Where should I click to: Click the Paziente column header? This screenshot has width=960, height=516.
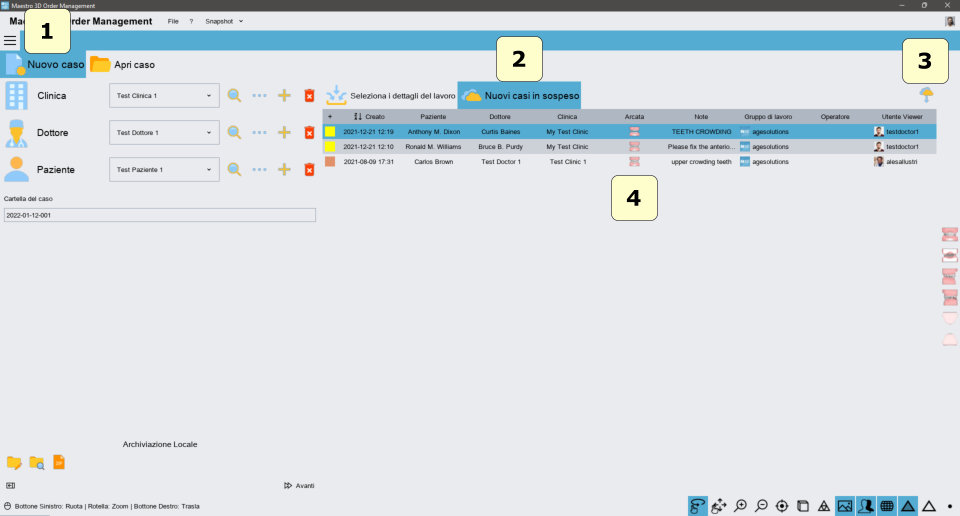point(433,116)
